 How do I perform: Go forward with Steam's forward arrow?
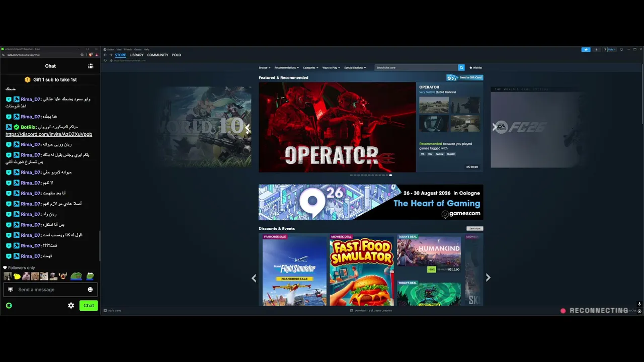click(x=111, y=55)
